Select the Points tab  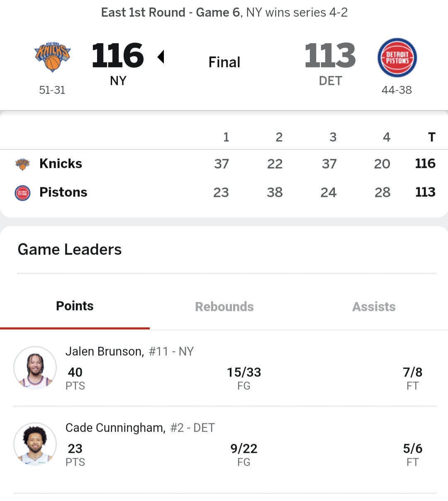pos(75,306)
